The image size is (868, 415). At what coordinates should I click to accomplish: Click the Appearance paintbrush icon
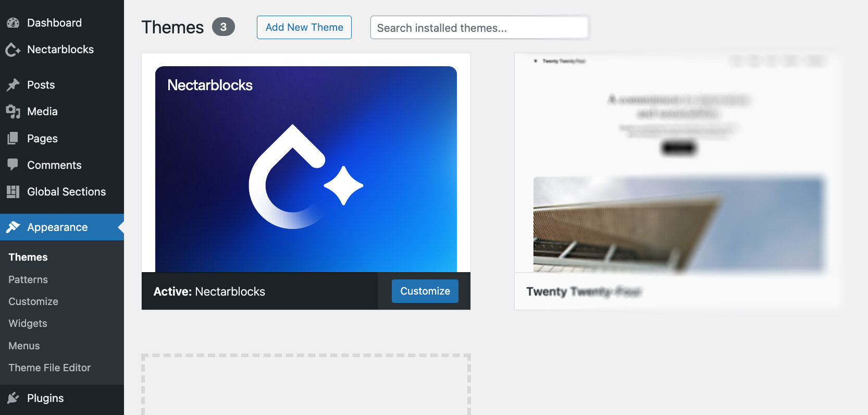[x=13, y=227]
